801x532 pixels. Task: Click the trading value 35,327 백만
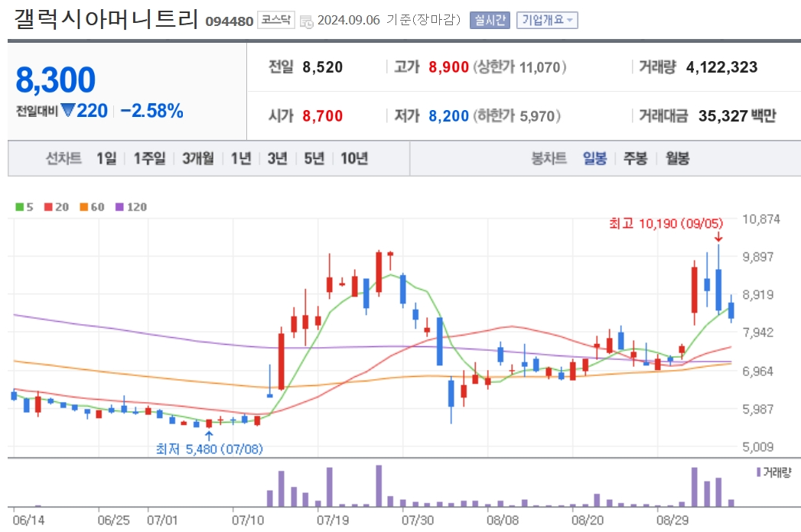(x=738, y=116)
